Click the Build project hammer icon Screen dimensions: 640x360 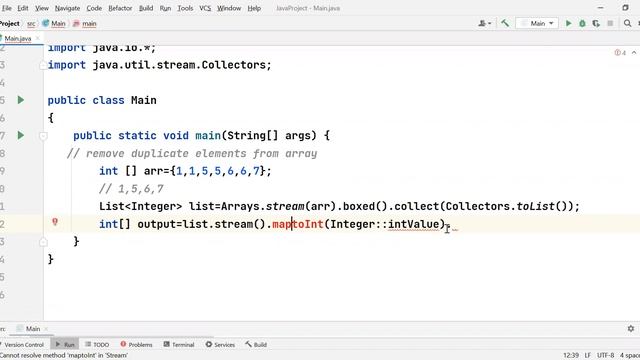505,24
